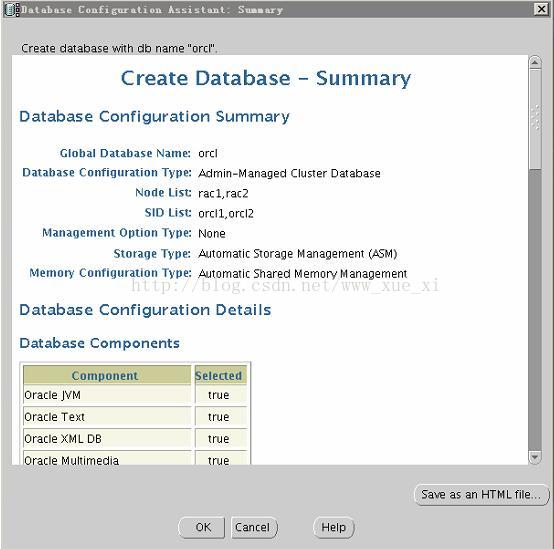Click the Management Option Type label
Screen dimensions: 554x549
click(117, 233)
